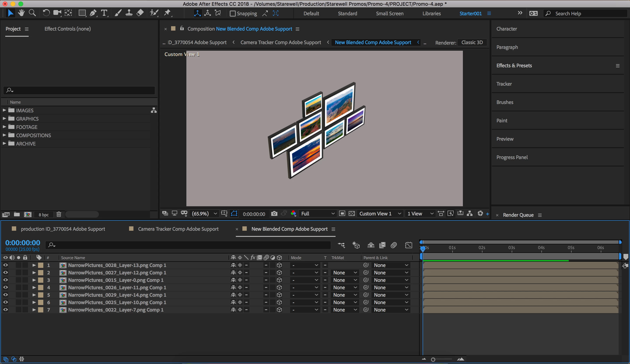Select the Puppet Pin tool

167,13
